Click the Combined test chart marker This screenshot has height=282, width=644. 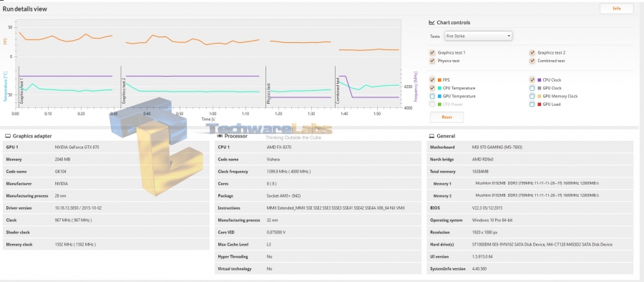pos(338,90)
